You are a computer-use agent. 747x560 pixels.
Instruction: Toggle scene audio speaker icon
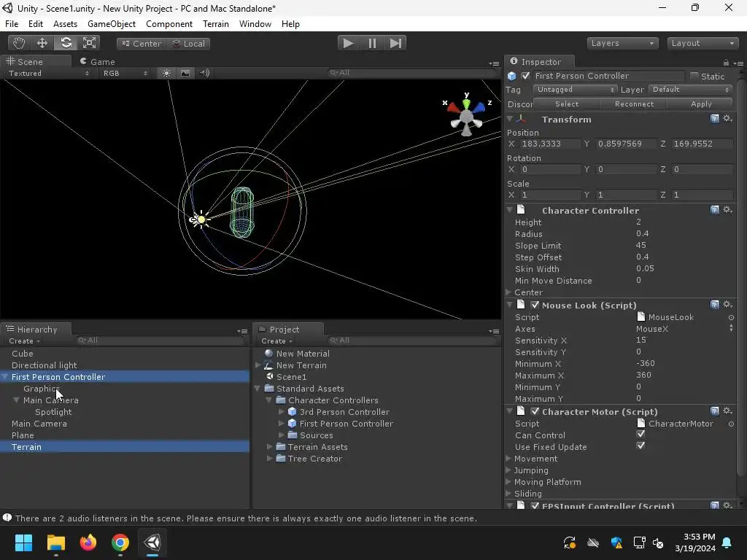click(205, 73)
